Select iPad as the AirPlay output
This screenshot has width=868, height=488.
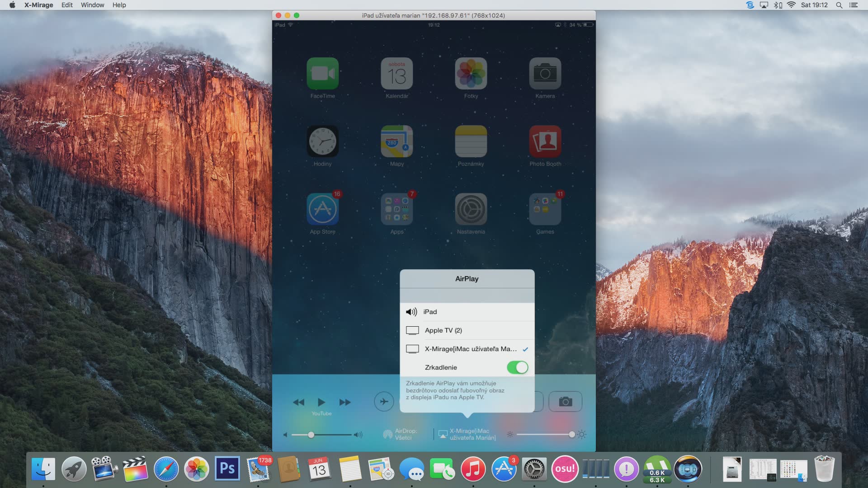(x=467, y=312)
